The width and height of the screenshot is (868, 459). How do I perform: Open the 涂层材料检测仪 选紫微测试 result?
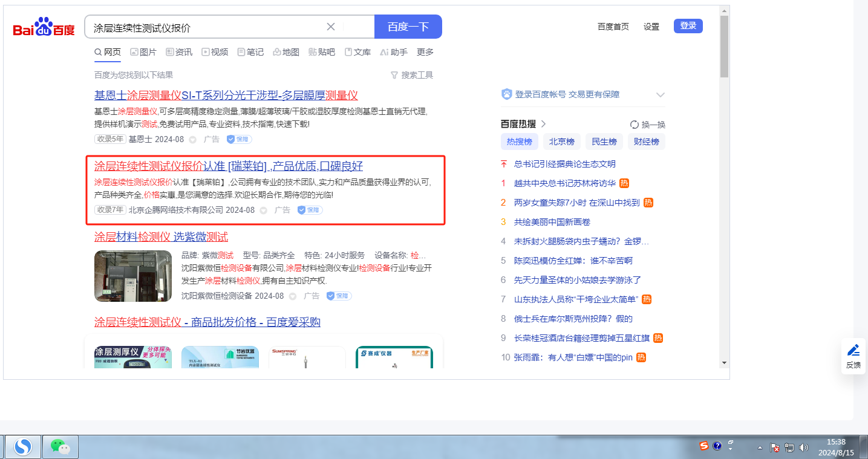click(161, 237)
